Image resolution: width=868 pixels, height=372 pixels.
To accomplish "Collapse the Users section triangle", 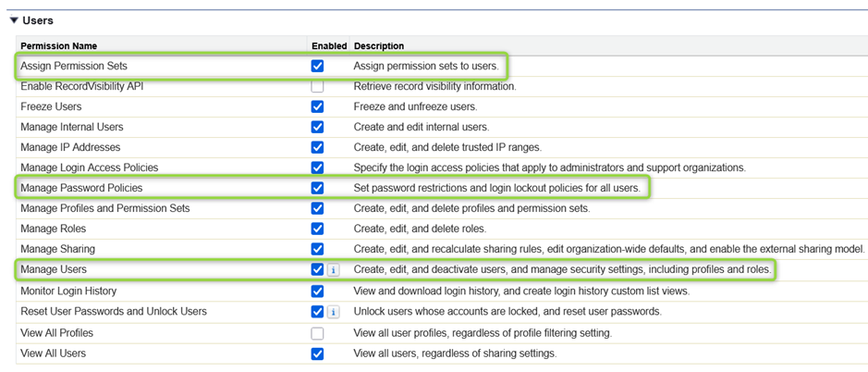I will [x=14, y=20].
